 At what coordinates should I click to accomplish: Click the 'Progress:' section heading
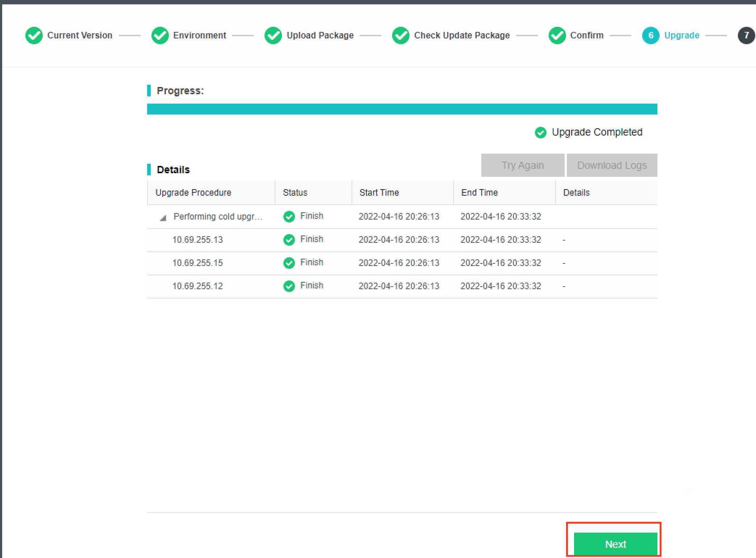pos(180,91)
